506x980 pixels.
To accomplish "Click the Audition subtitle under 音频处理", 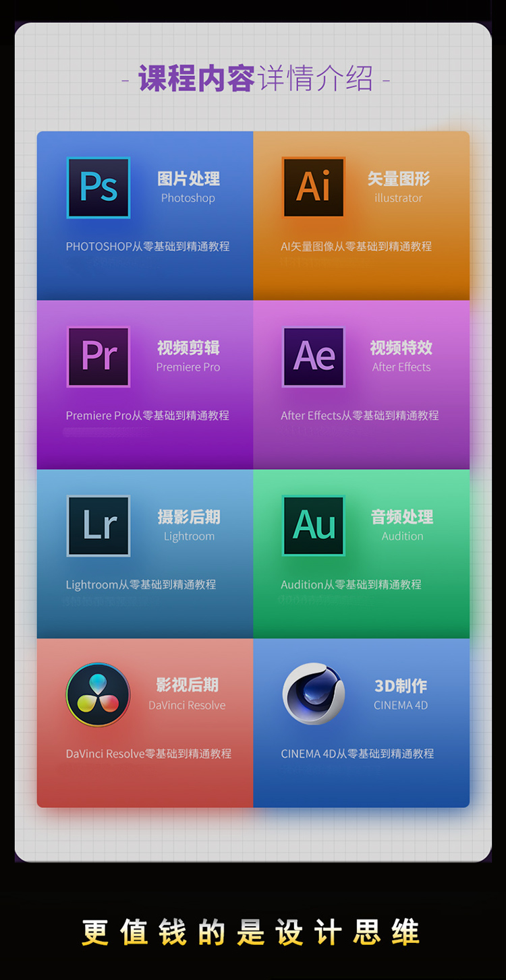I will pyautogui.click(x=403, y=537).
